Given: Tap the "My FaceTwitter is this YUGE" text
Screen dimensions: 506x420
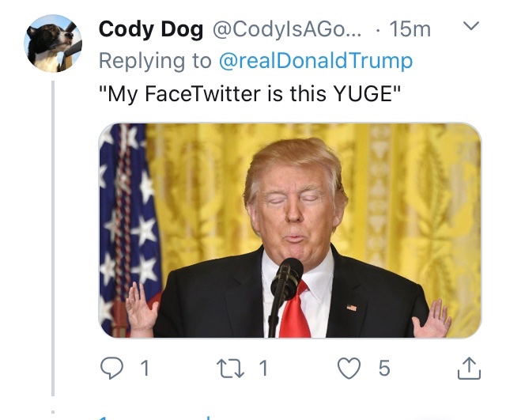Looking at the screenshot, I should click(251, 93).
